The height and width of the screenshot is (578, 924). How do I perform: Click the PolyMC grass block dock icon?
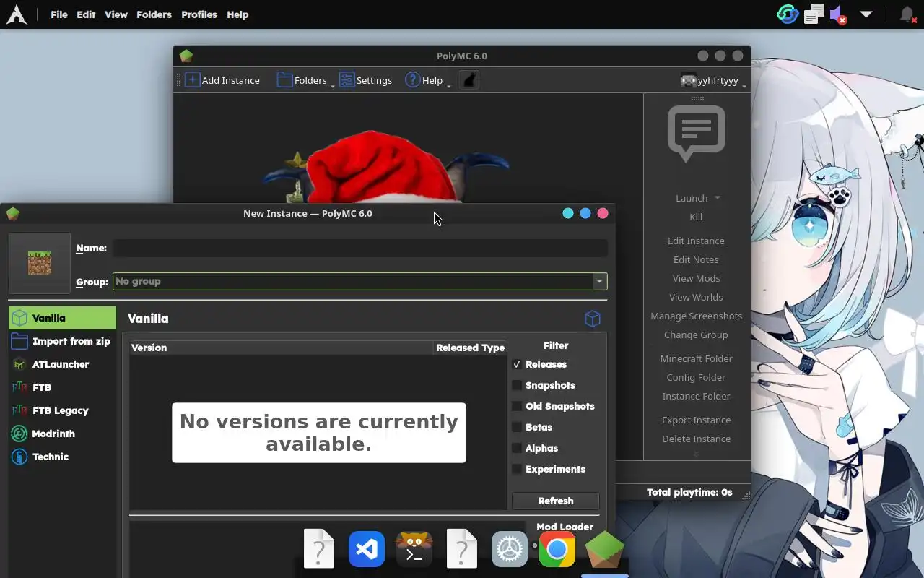tap(605, 549)
